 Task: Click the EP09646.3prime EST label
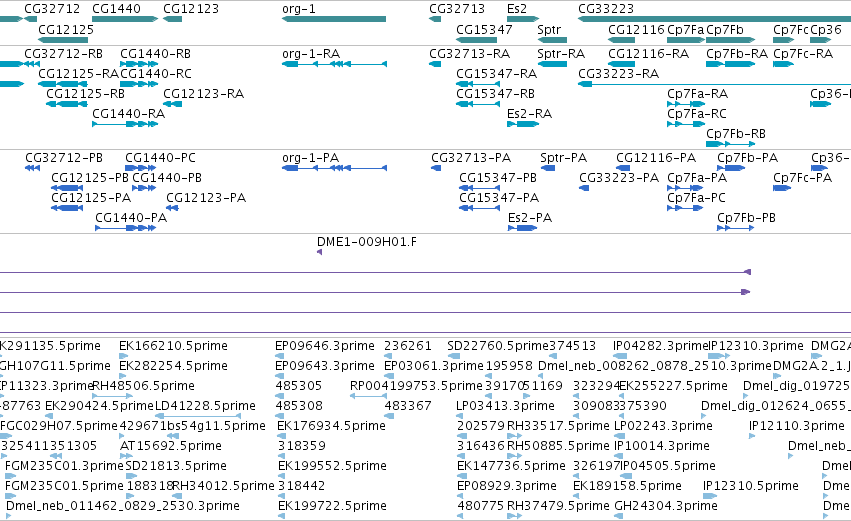coord(325,346)
